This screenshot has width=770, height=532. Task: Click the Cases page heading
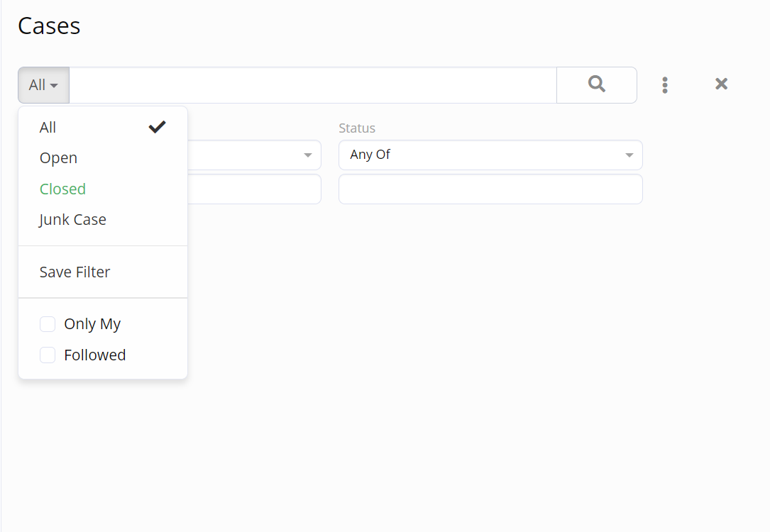coord(49,26)
